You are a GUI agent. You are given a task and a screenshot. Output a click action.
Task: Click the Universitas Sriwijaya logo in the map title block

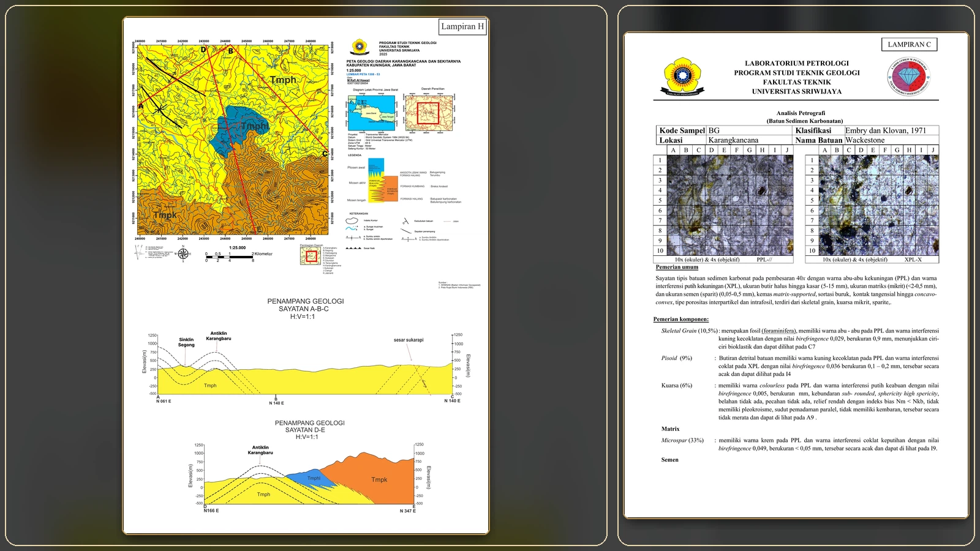click(x=359, y=47)
